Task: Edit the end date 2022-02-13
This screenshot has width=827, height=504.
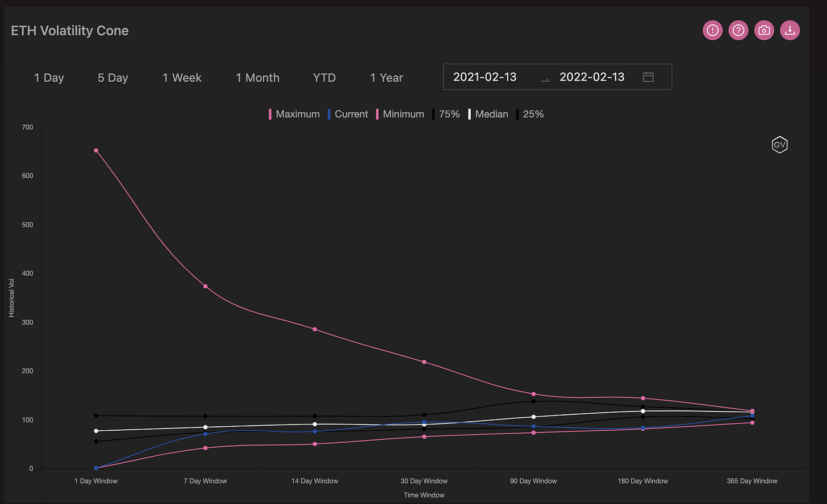Action: coord(592,77)
